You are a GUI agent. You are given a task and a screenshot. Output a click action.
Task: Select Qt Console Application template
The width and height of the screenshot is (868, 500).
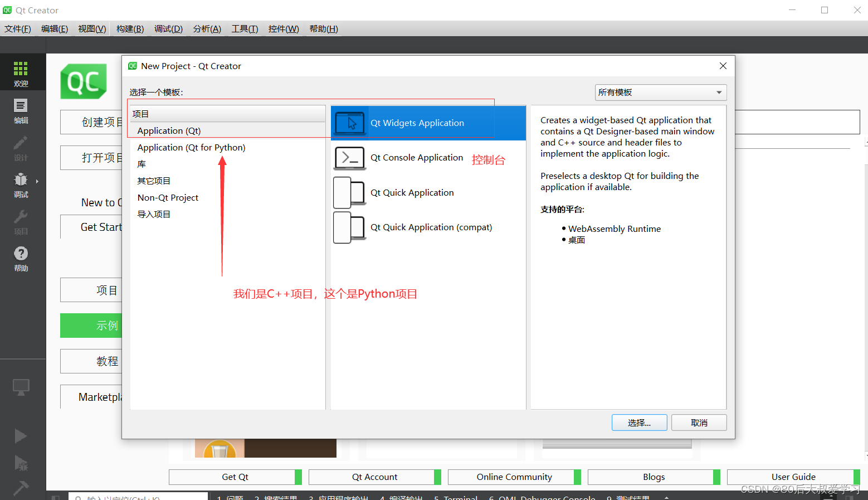428,158
